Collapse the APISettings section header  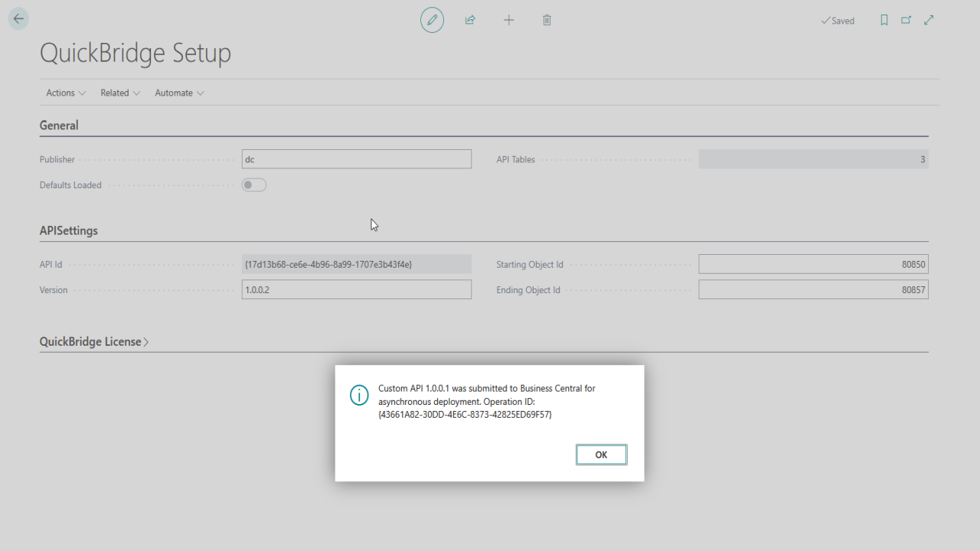pyautogui.click(x=69, y=230)
